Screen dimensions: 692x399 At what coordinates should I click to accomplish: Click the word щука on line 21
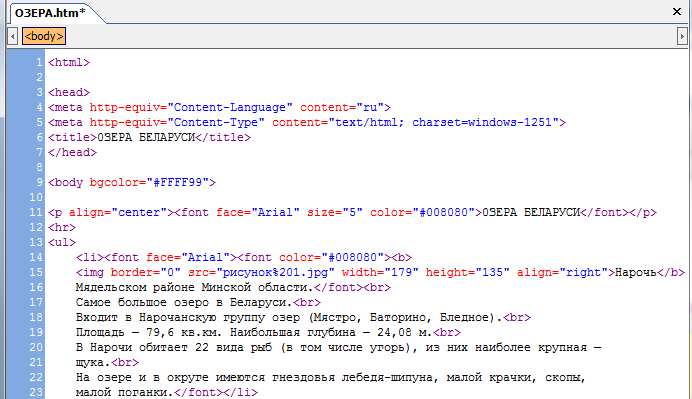click(x=90, y=362)
